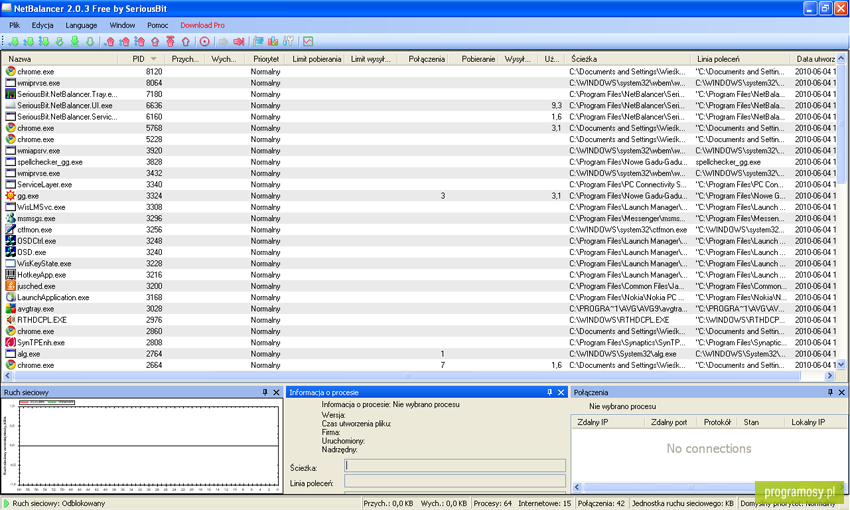
Task: Click the red right-arrow with bar toolbar icon
Action: tap(239, 41)
